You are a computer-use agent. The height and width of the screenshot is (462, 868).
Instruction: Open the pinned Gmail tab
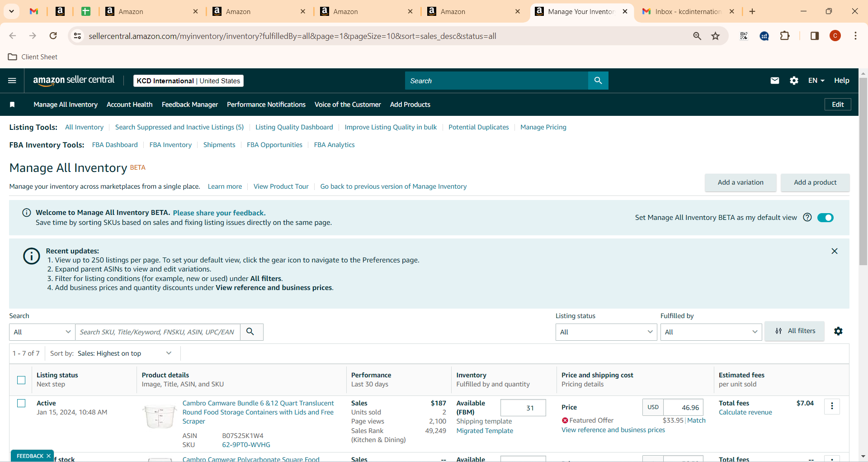click(x=34, y=11)
